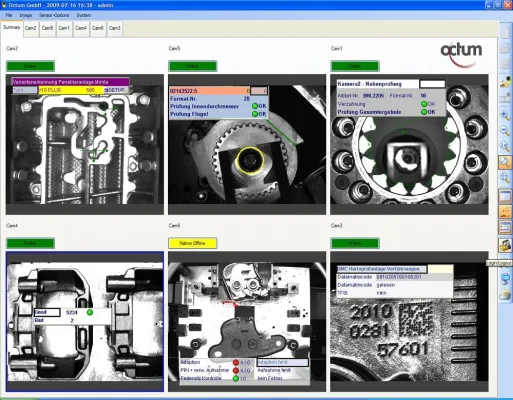Click the green Federsitz Kontrolle light
Image resolution: width=513 pixels, height=400 pixels.
click(x=236, y=378)
